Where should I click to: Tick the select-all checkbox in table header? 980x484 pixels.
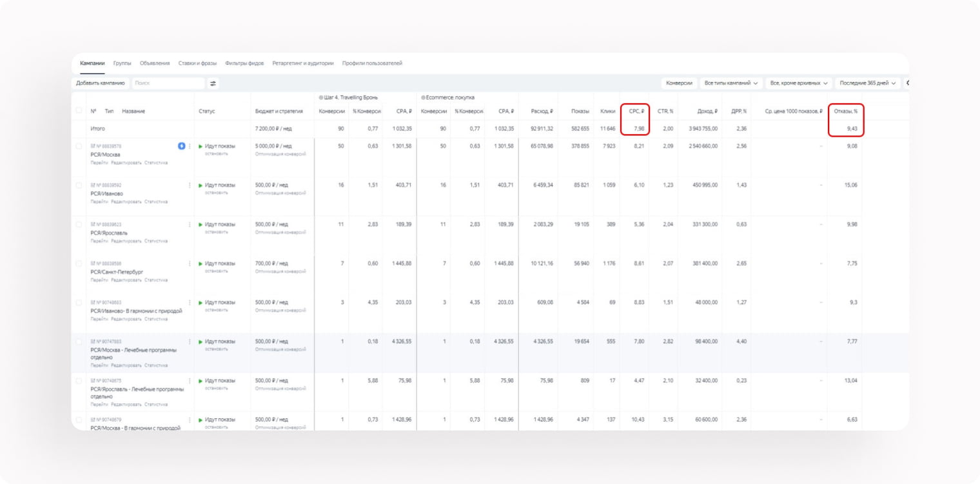tap(79, 111)
